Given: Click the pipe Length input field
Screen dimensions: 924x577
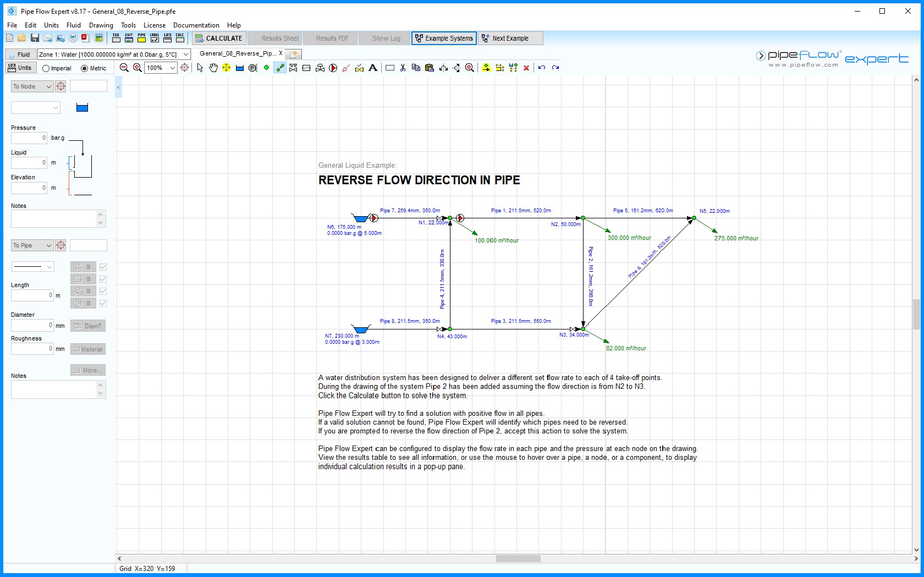Looking at the screenshot, I should tap(32, 295).
